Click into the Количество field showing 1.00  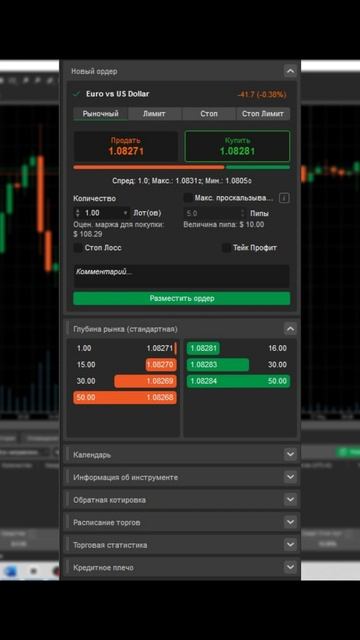click(x=102, y=213)
